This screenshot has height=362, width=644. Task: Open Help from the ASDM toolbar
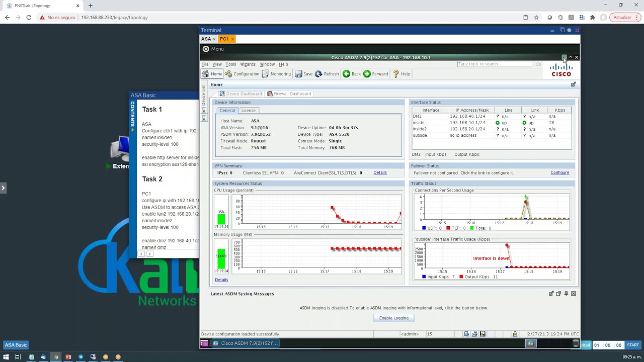click(x=401, y=74)
